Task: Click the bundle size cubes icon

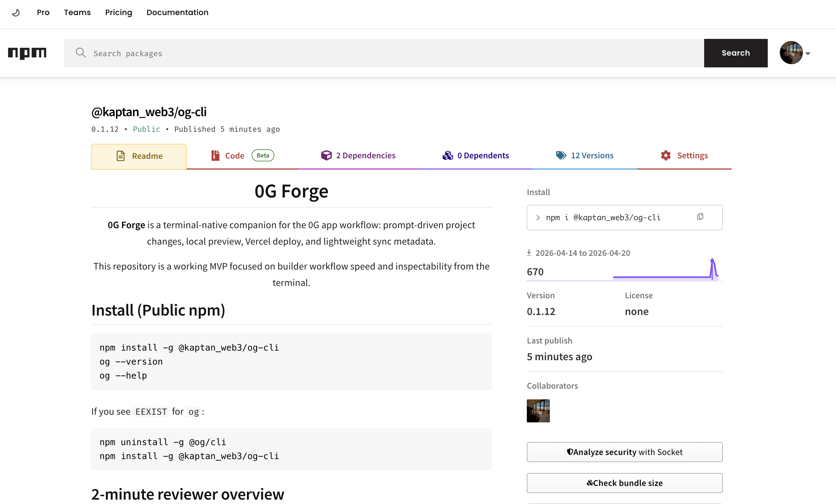Action: [x=590, y=483]
